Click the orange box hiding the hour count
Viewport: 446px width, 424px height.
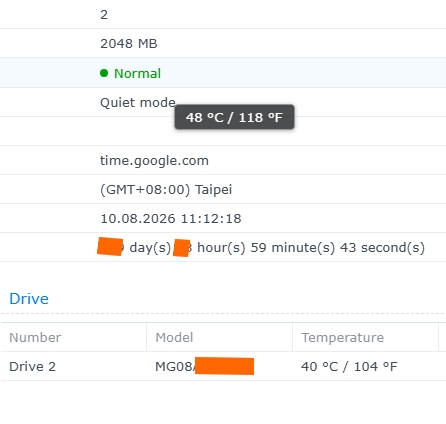181,248
